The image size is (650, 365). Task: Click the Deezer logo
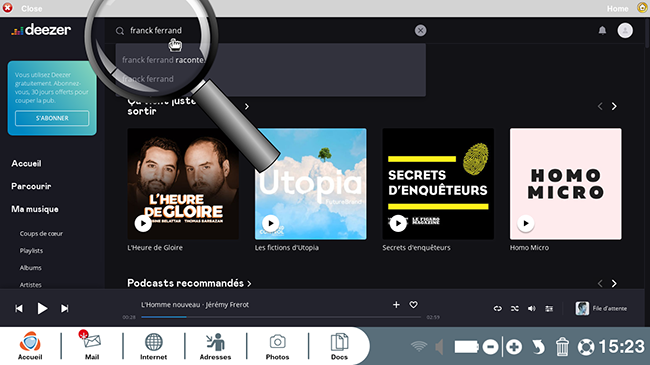(x=41, y=30)
